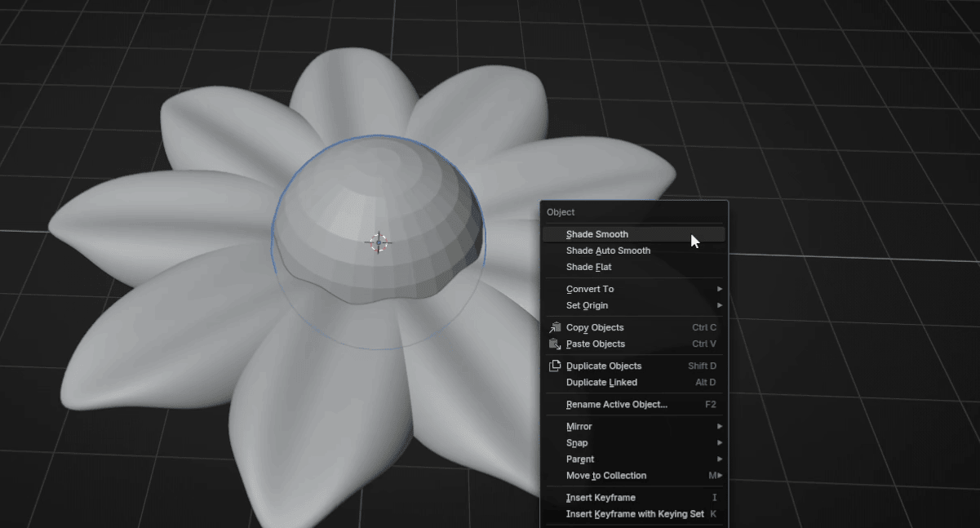Apply Shade Smooth to the object
This screenshot has width=980, height=528.
click(597, 234)
